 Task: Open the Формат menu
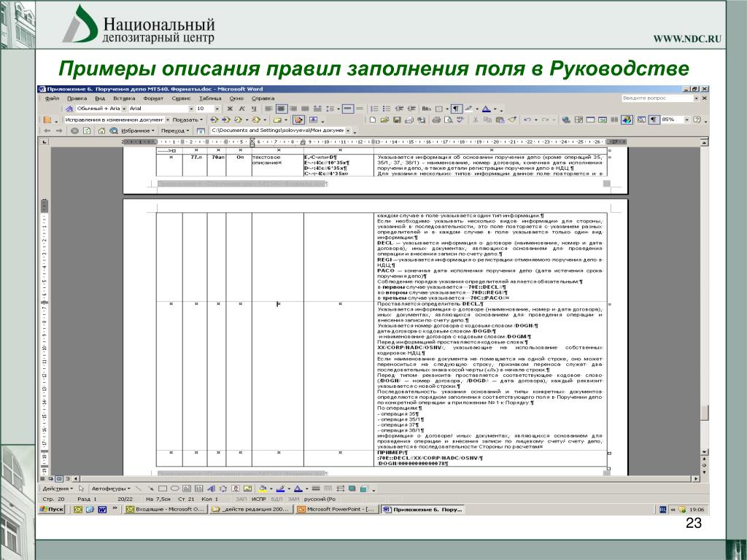tap(153, 98)
